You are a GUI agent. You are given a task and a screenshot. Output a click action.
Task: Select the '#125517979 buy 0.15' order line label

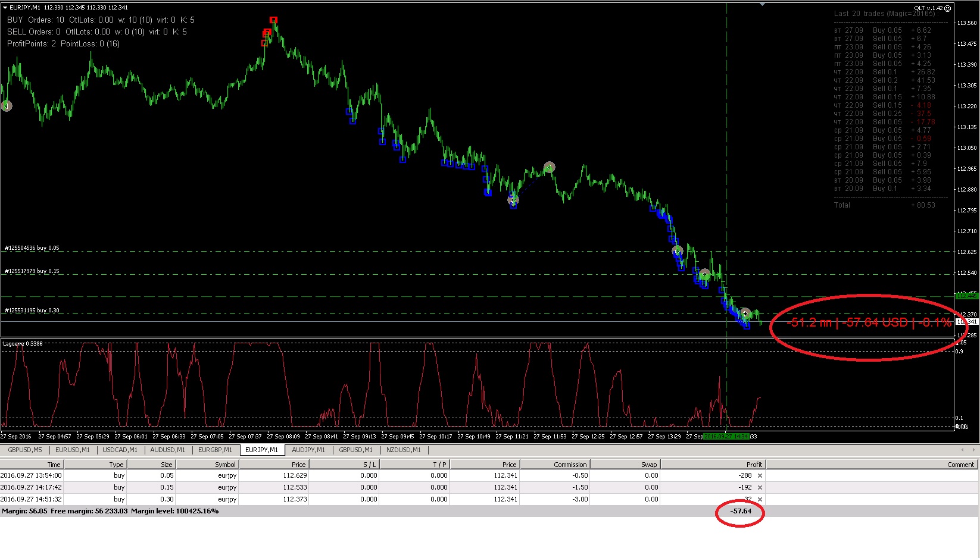32,271
